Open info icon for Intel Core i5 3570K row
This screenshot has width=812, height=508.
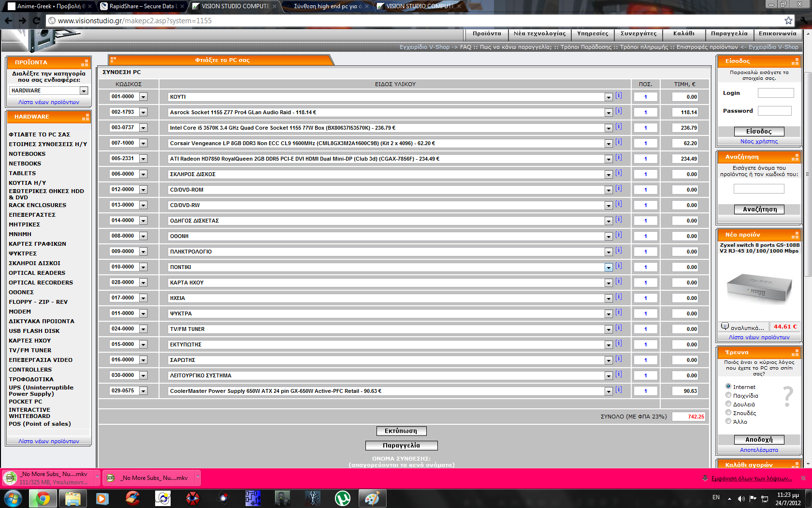619,127
